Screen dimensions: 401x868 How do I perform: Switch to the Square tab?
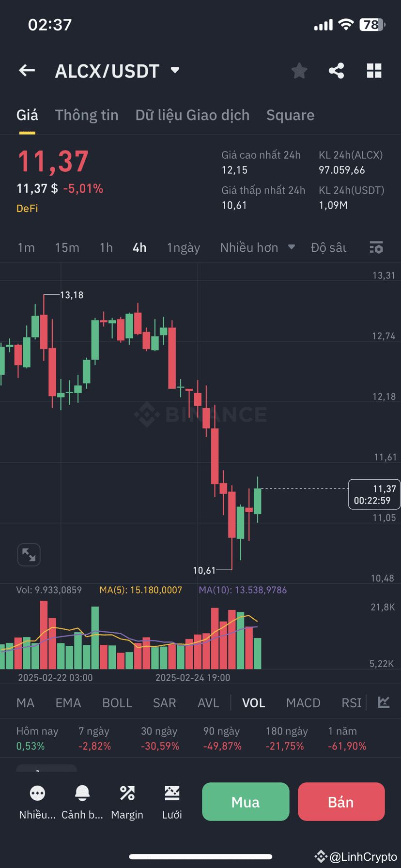pos(290,115)
